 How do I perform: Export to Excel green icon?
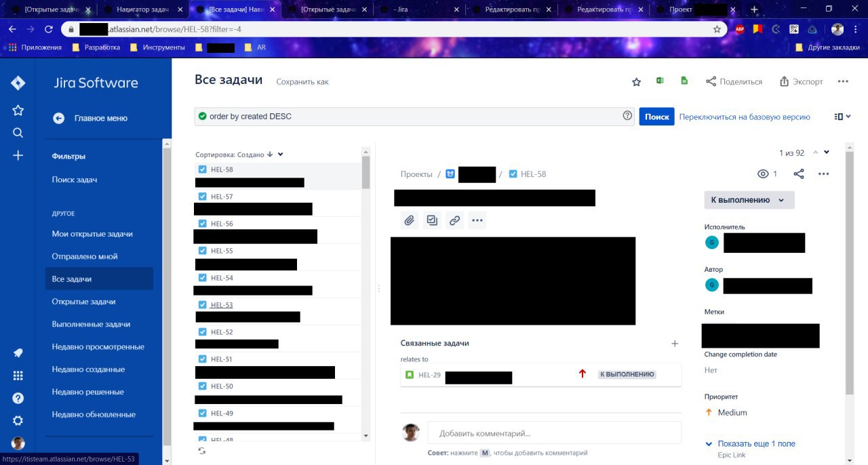point(660,81)
